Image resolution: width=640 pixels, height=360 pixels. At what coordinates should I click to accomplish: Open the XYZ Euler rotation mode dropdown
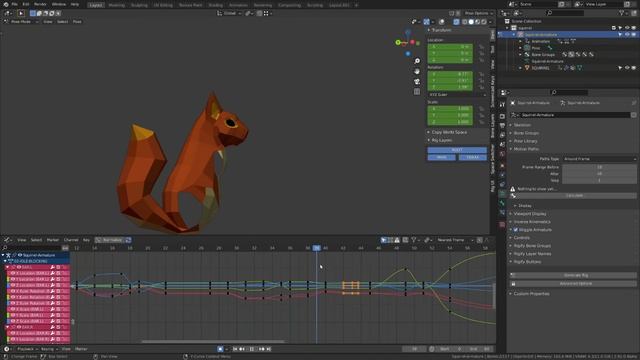click(x=457, y=95)
